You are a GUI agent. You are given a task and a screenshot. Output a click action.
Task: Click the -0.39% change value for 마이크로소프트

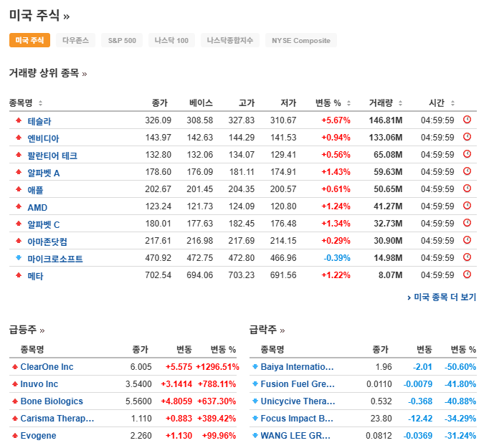337,258
